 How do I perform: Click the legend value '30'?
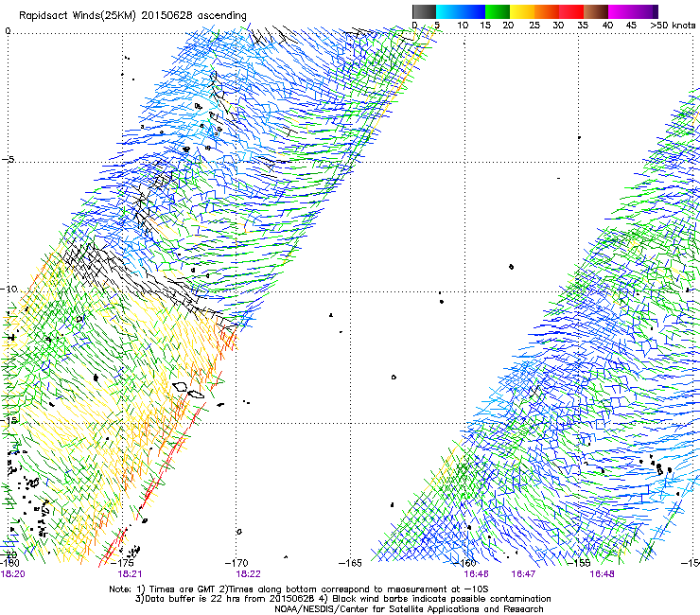pos(558,26)
